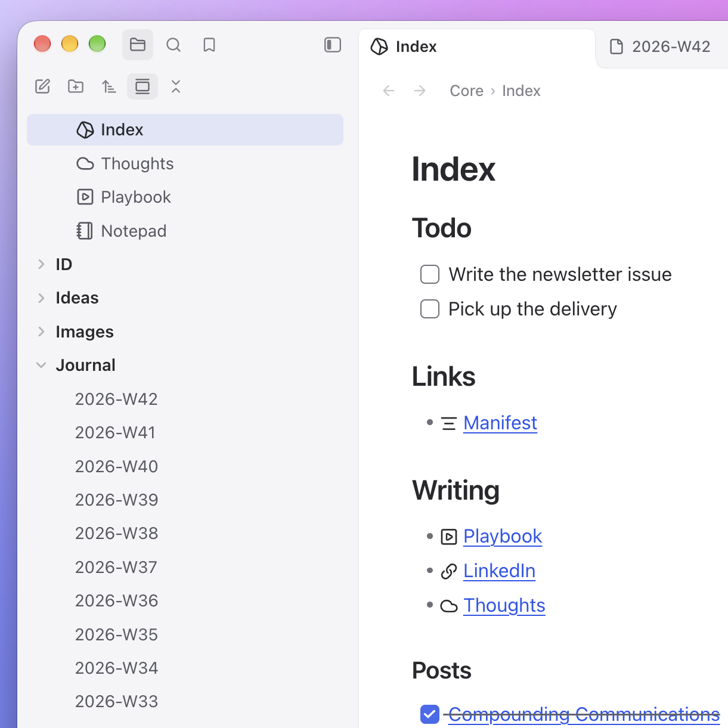Toggle auto-reveal current file icon
The width and height of the screenshot is (728, 728).
coord(142,86)
